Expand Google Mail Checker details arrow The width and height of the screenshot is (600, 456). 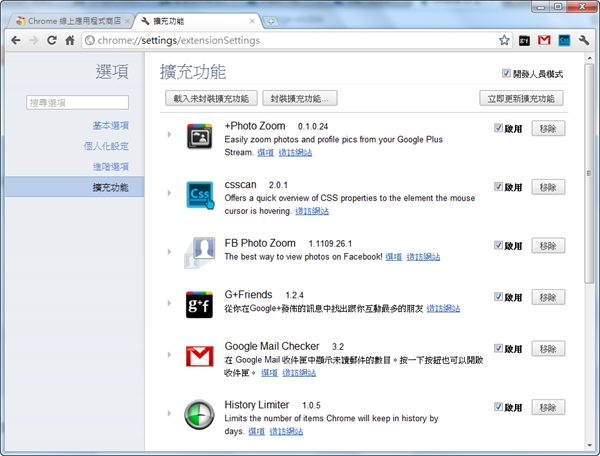point(169,355)
